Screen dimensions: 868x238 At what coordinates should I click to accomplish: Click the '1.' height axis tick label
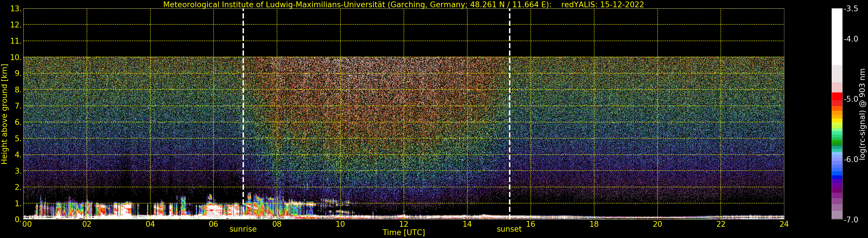click(18, 203)
